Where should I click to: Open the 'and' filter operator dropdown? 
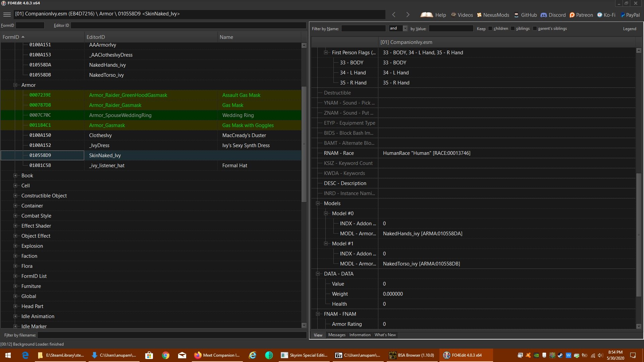[405, 28]
